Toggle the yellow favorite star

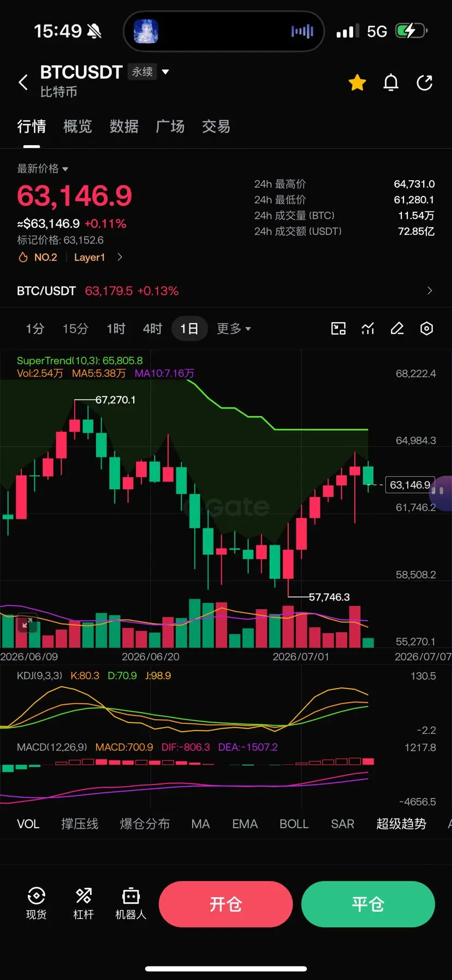358,82
